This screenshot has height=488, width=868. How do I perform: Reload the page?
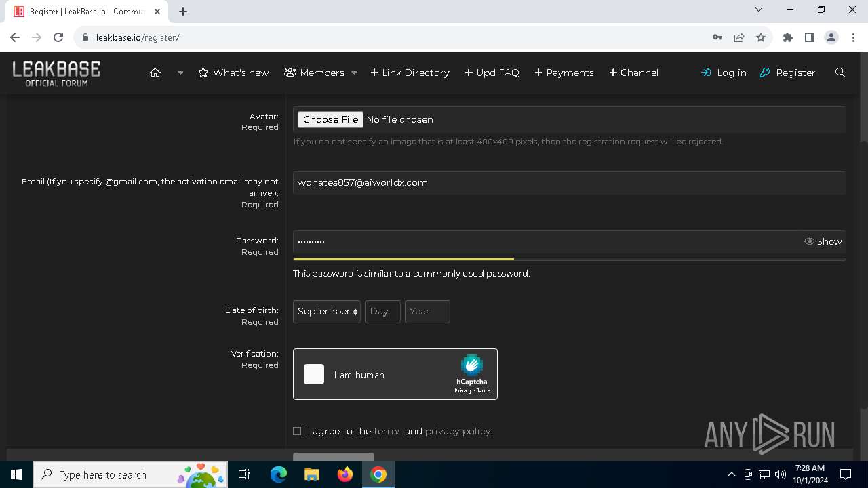tap(58, 37)
